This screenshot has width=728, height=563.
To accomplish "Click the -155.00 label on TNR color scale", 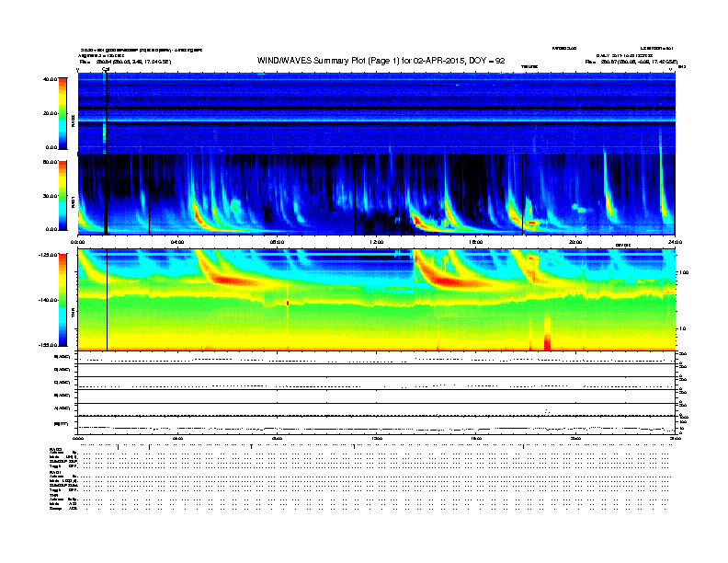I will (x=48, y=345).
